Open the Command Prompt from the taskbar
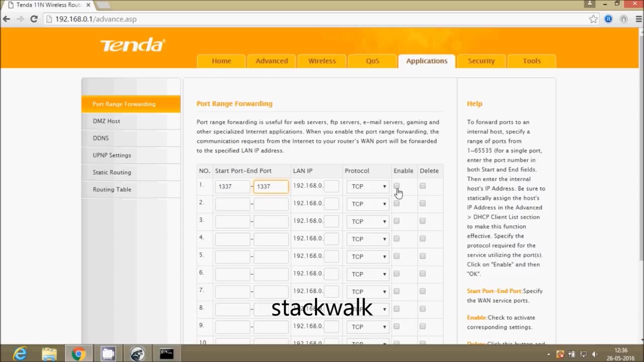This screenshot has width=644, height=362. (x=167, y=353)
